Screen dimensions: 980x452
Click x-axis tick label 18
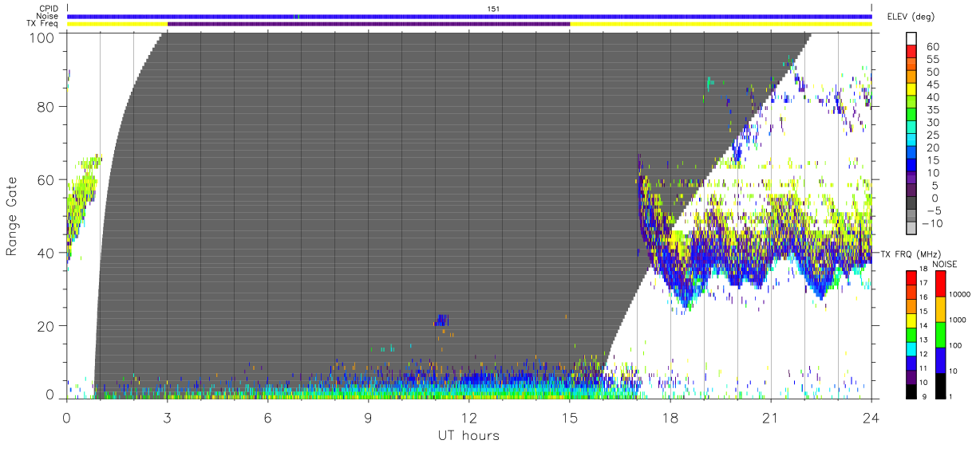click(670, 418)
